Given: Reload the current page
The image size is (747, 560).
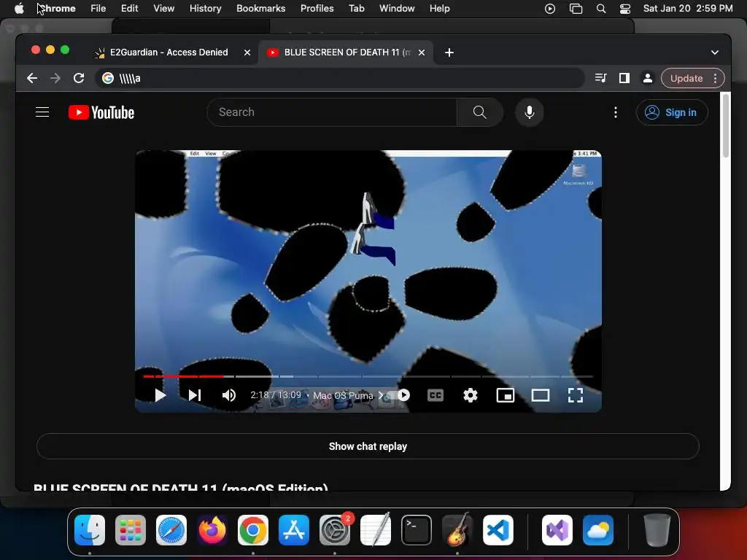Looking at the screenshot, I should click(x=79, y=78).
